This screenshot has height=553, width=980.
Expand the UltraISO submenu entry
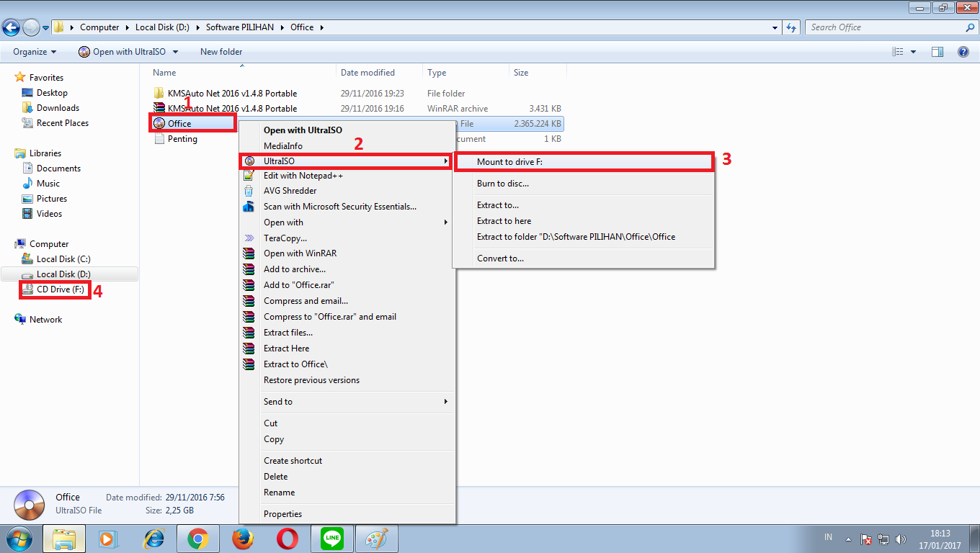348,161
